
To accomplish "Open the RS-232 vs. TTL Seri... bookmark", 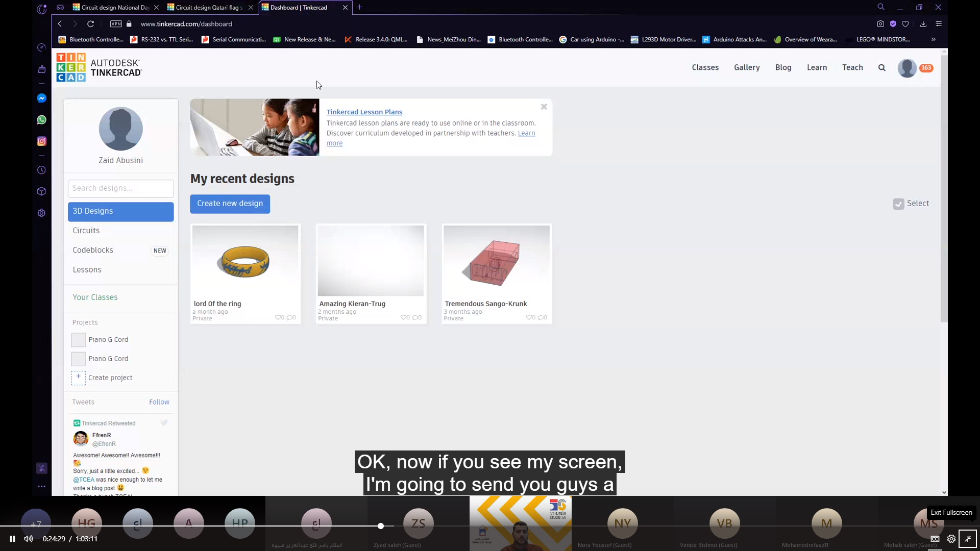I will [x=162, y=39].
